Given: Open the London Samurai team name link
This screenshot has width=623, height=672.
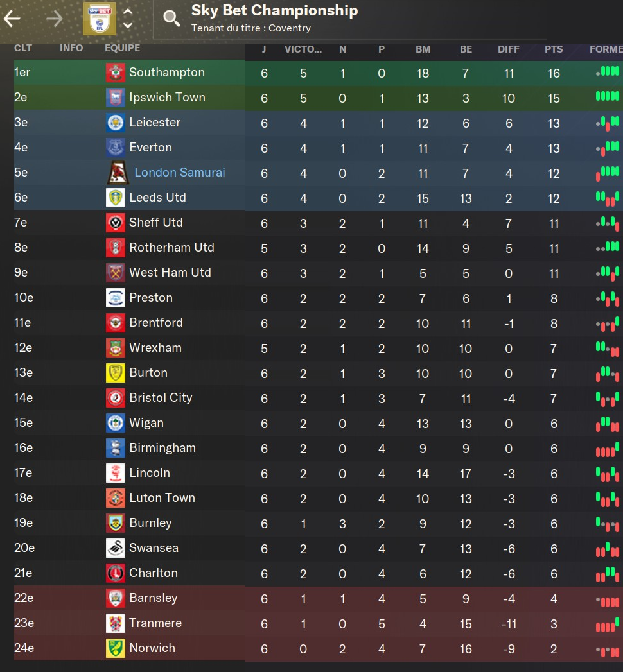Looking at the screenshot, I should click(180, 173).
